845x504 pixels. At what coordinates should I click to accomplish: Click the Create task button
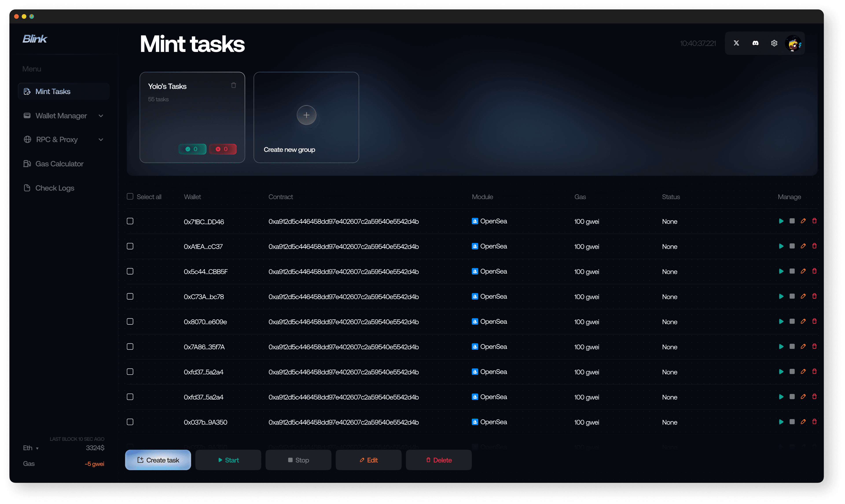click(x=158, y=460)
